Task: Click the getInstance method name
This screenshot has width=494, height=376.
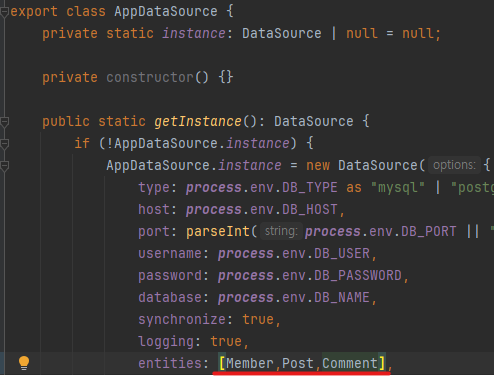Action: point(198,122)
